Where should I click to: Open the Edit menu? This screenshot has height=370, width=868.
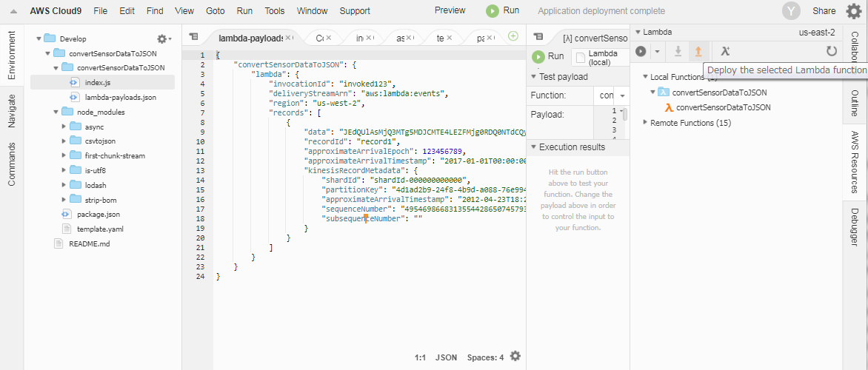(127, 11)
